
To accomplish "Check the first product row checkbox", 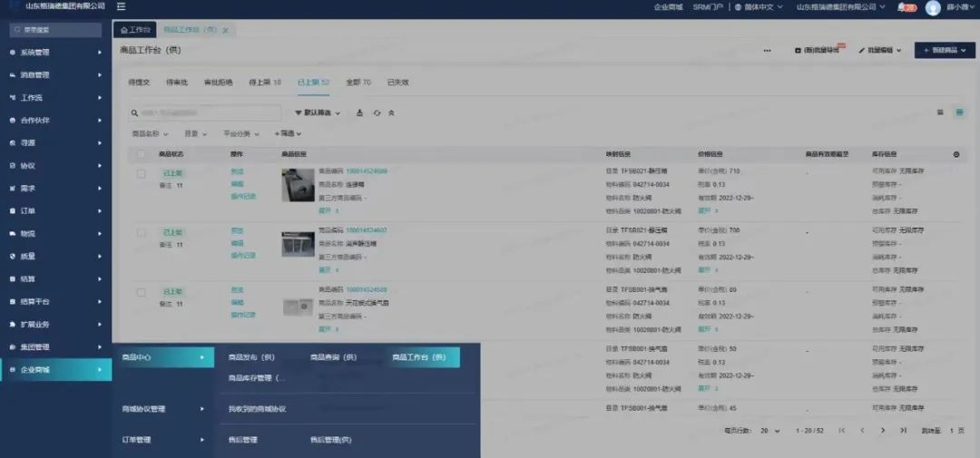I will (x=141, y=173).
